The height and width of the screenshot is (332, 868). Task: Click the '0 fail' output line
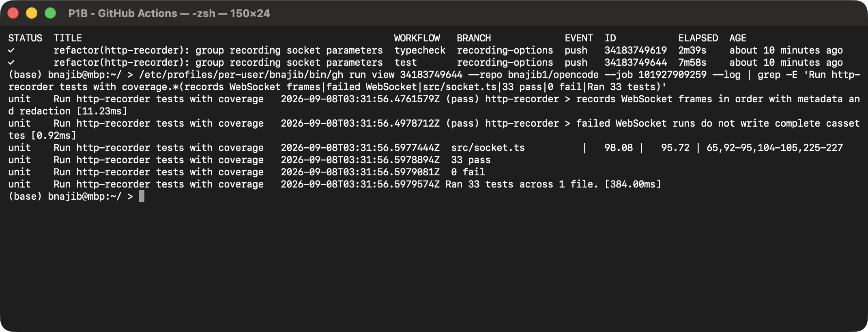coord(468,172)
